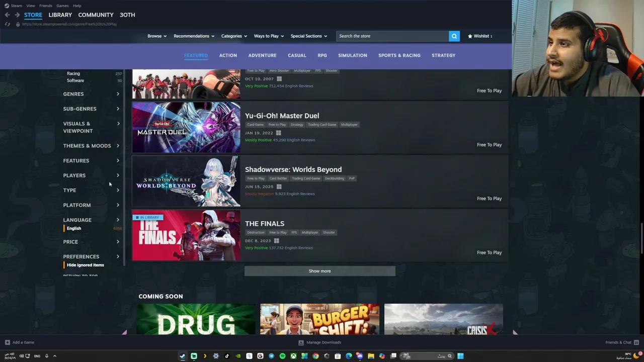644x362 pixels.
Task: Open Friends & Chat
Action: click(622, 342)
